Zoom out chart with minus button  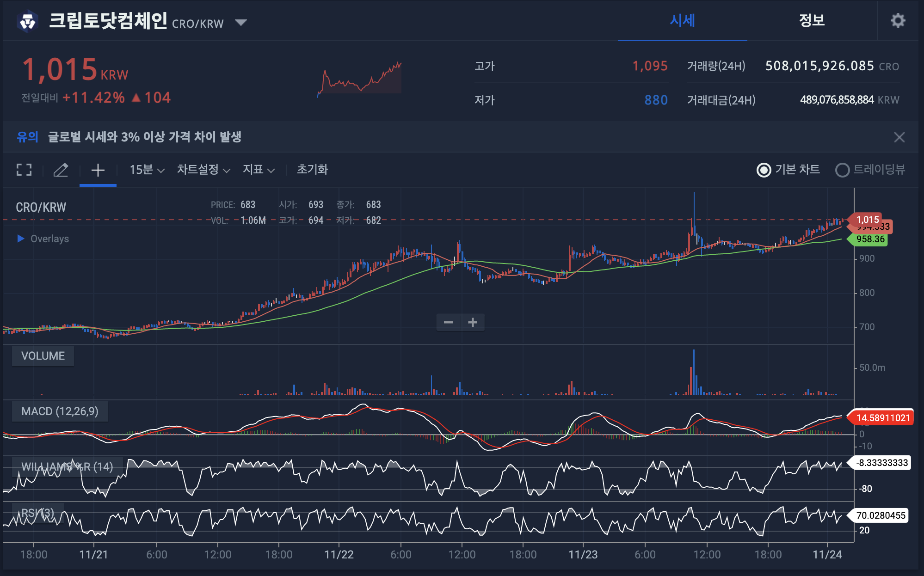click(448, 322)
